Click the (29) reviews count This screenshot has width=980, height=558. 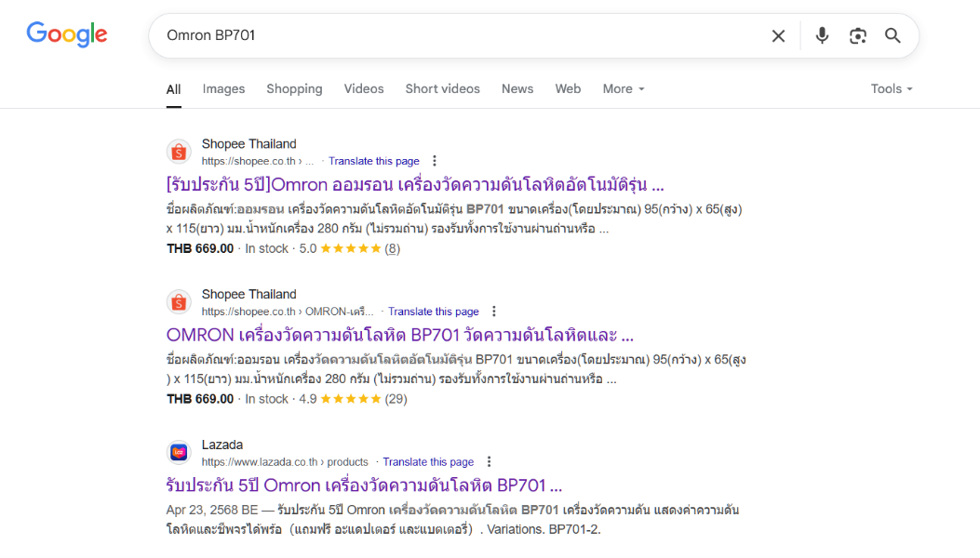(x=396, y=399)
